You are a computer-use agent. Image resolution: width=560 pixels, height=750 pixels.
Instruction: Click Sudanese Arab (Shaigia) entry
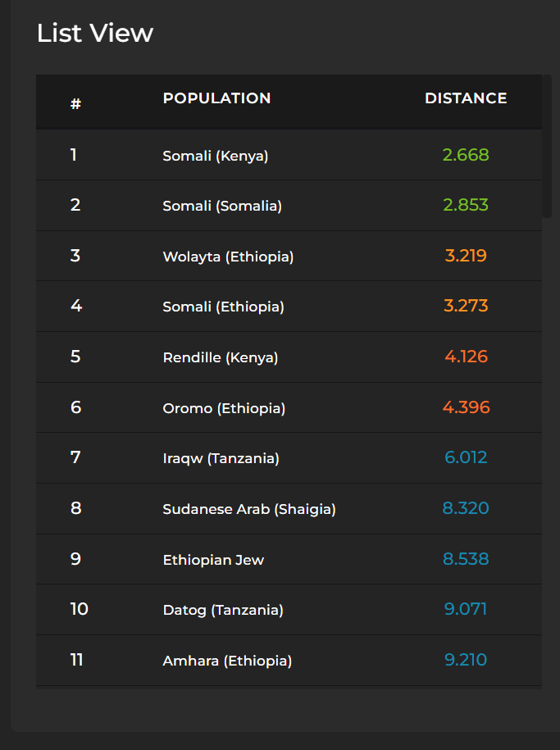pyautogui.click(x=248, y=509)
